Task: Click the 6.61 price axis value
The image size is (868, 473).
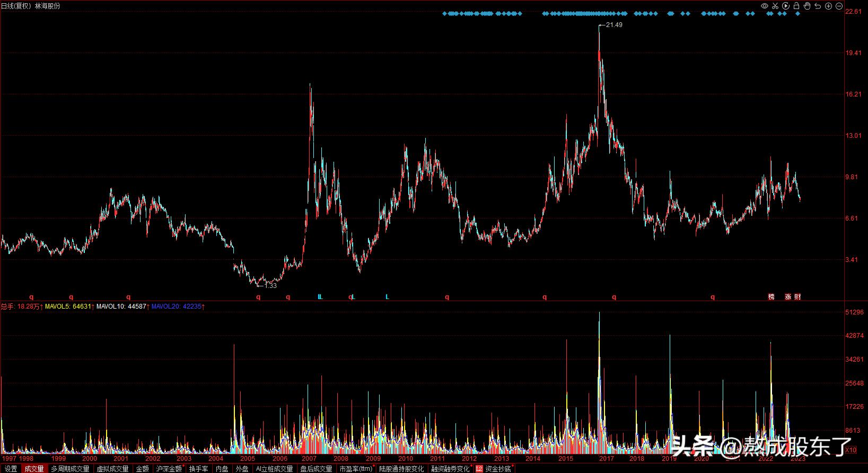Action: (853, 218)
